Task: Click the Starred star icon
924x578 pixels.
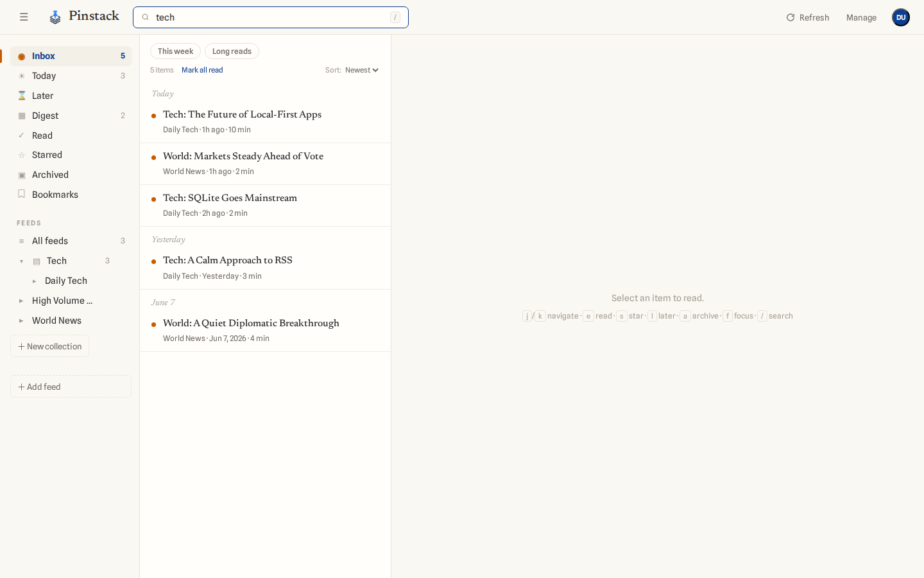Action: 22,155
